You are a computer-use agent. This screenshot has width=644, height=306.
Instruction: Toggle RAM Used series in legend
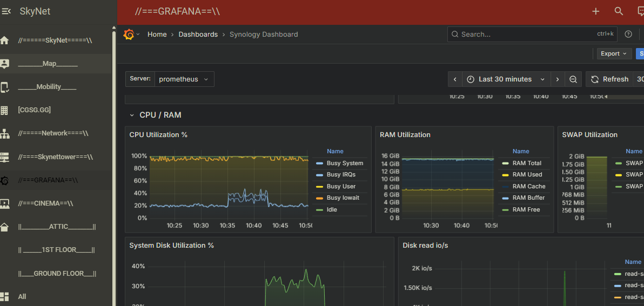(x=527, y=174)
